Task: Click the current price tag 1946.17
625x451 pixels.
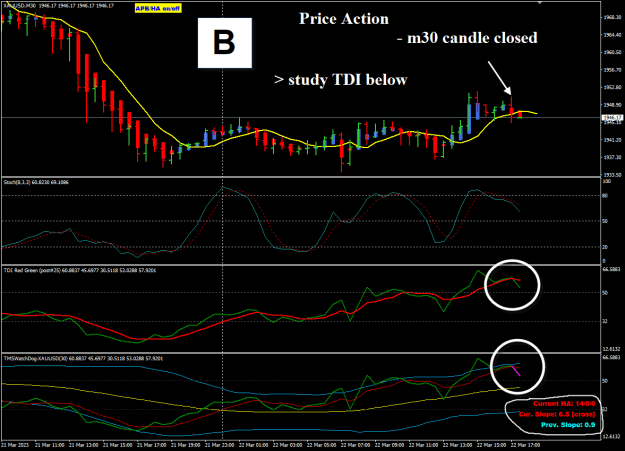Action: [612, 118]
